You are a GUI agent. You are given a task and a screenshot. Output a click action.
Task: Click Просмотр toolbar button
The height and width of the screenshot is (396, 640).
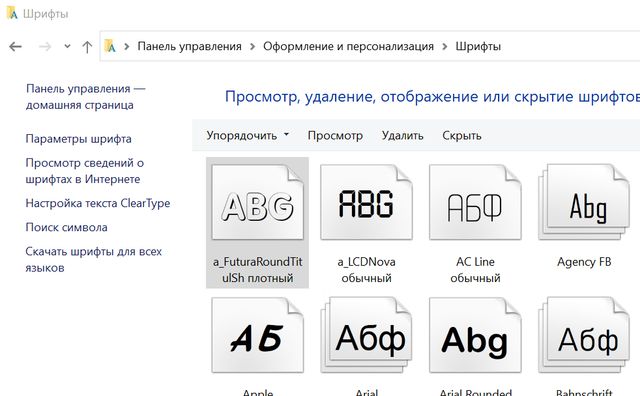(335, 135)
